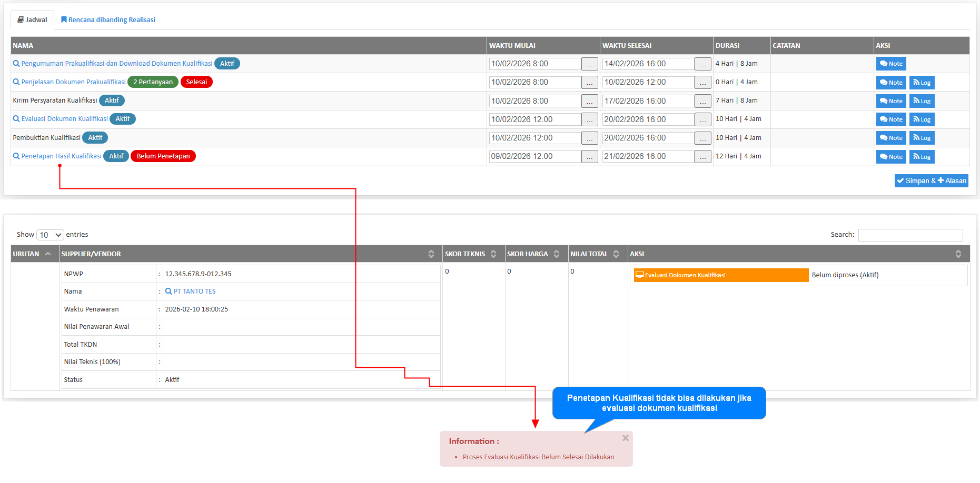Click the orange Evaluasi Dokumen Kualifikasi button

pyautogui.click(x=720, y=275)
